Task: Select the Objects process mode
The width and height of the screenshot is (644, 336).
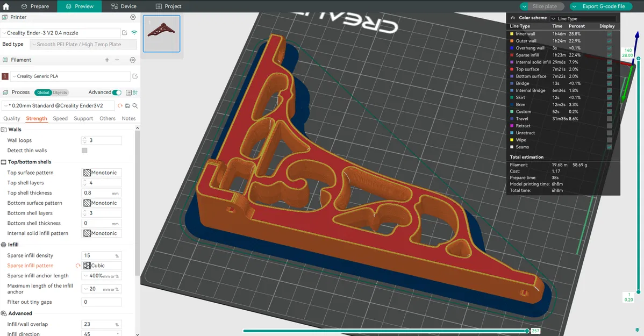Action: tap(60, 92)
